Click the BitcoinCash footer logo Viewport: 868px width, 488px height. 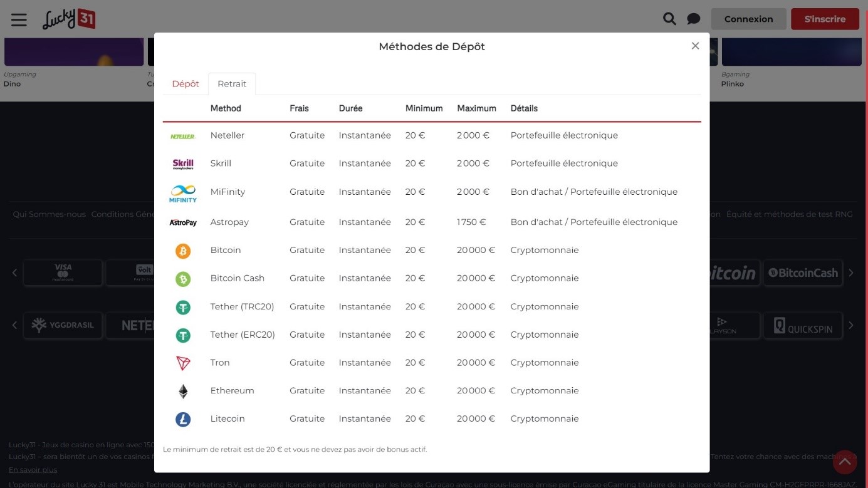[803, 273]
